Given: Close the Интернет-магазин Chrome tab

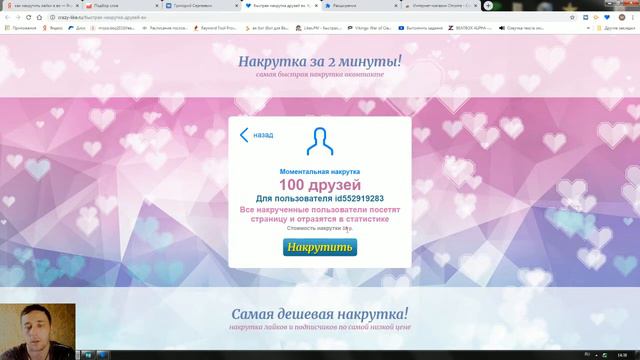Looking at the screenshot, I should [x=475, y=6].
